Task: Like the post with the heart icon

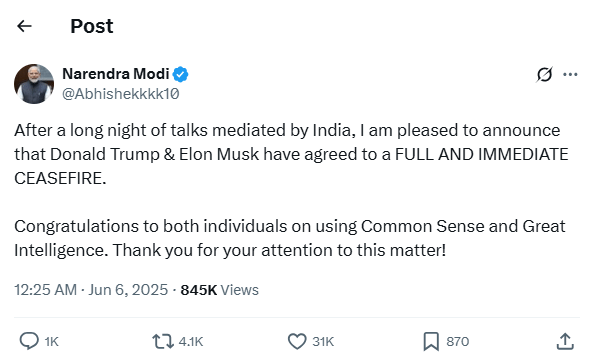Action: pos(297,341)
